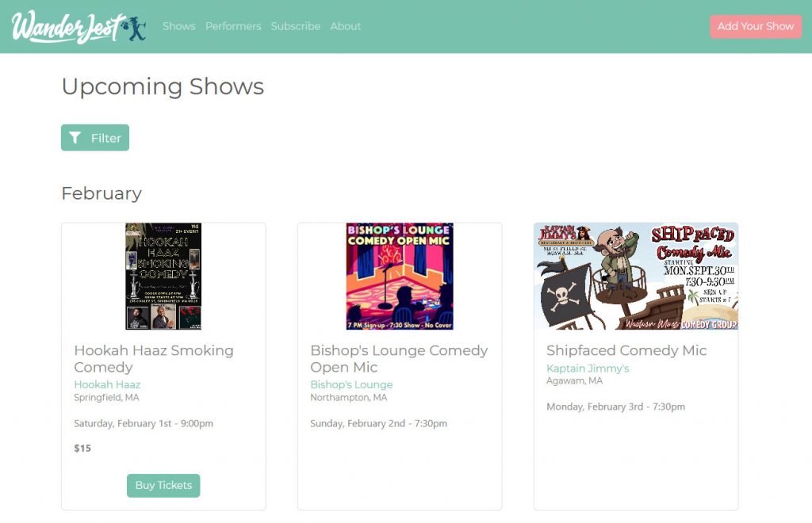This screenshot has width=812, height=523.
Task: Click the Add Your Show button
Action: pos(756,26)
